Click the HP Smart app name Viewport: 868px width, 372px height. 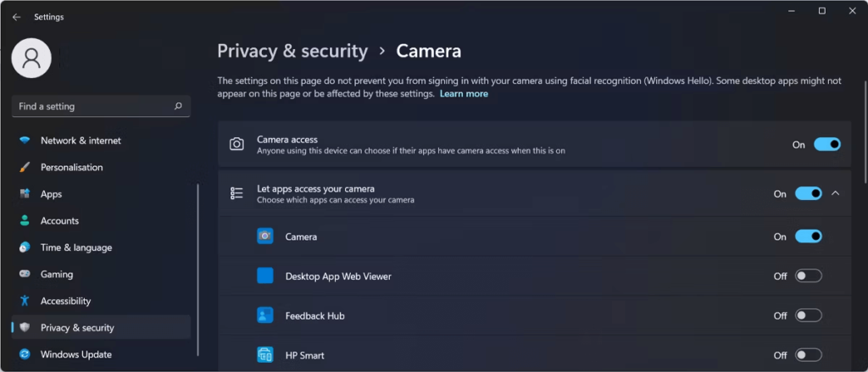point(304,355)
